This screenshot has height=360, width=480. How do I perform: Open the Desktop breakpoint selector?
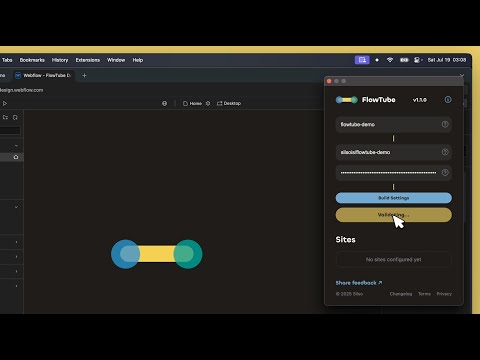coord(229,103)
